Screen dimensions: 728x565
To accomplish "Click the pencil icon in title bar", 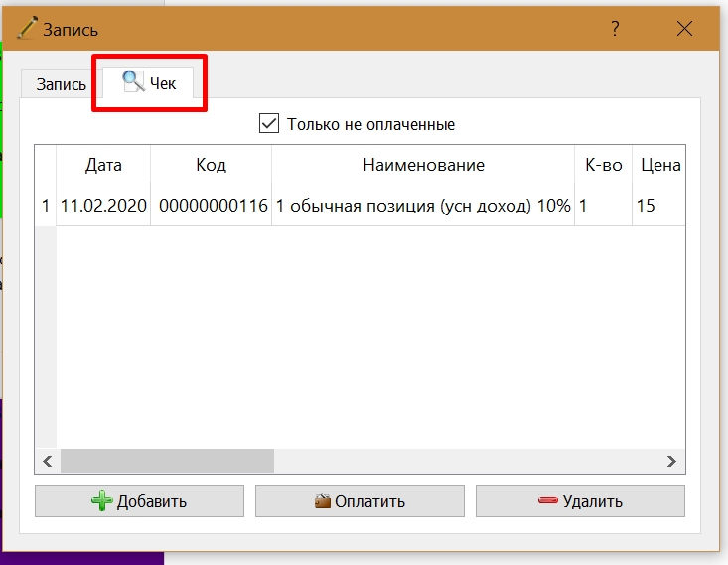I will (27, 28).
